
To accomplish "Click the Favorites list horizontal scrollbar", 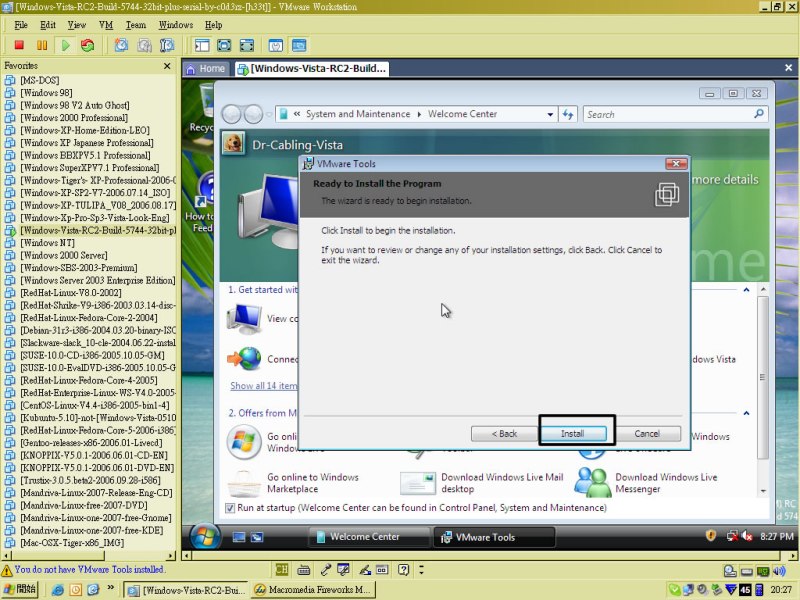I will pyautogui.click(x=89, y=555).
